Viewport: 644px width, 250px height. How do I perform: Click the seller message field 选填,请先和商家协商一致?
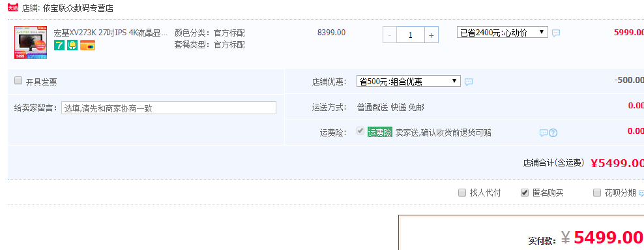coord(169,108)
